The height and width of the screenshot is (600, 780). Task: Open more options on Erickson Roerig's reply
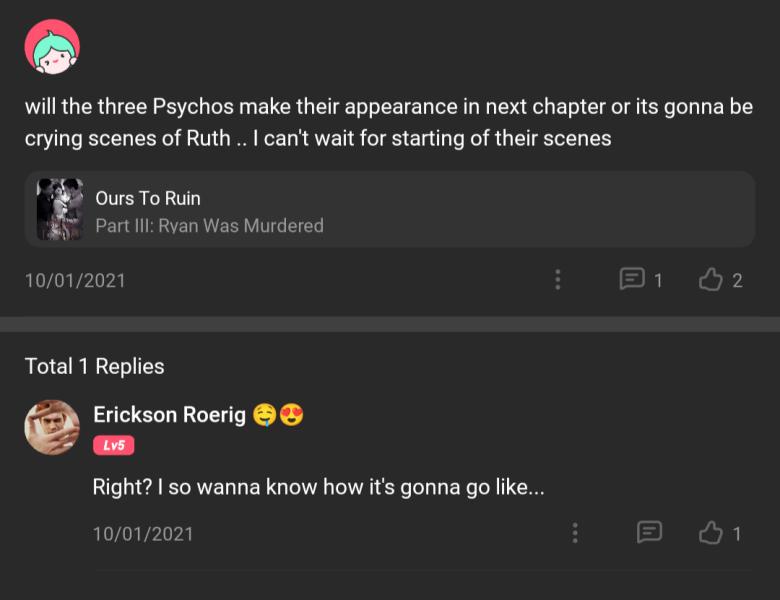[575, 533]
